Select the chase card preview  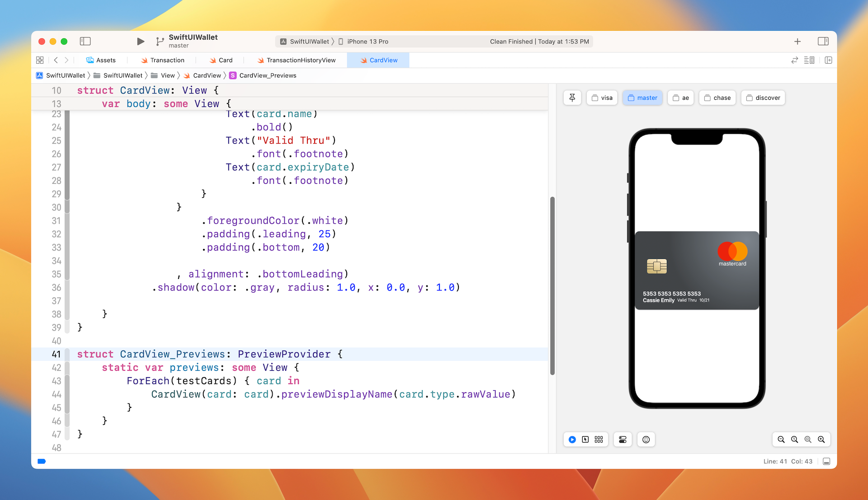point(717,98)
